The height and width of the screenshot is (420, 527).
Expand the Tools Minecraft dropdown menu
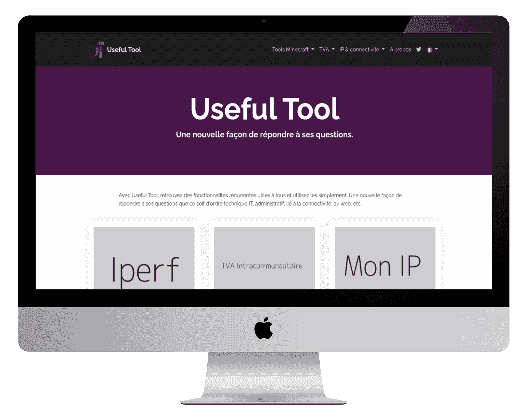click(293, 50)
